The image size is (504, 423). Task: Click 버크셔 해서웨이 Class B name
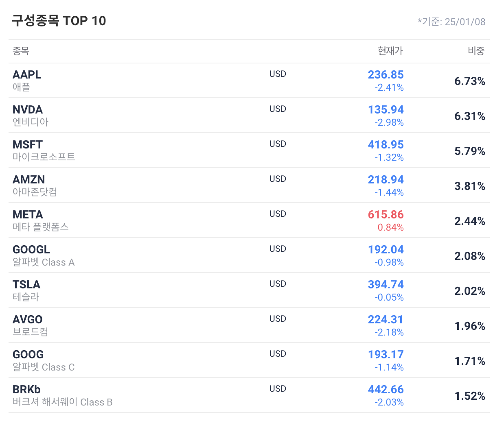[63, 402]
